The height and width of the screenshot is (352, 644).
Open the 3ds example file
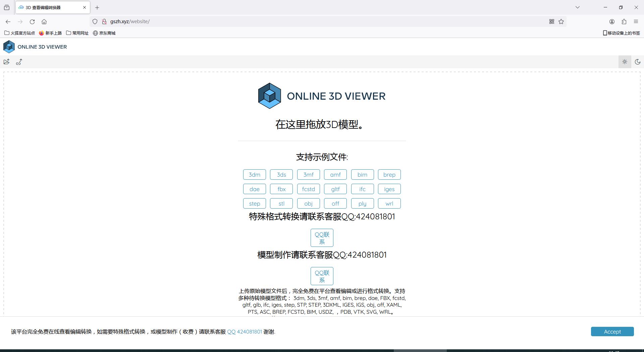pos(281,175)
